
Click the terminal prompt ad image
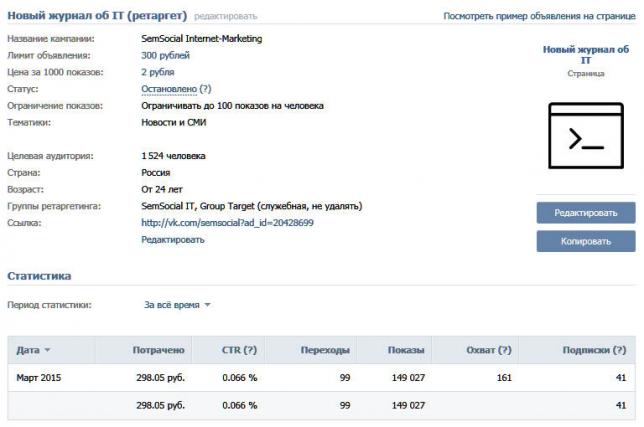pos(586,136)
